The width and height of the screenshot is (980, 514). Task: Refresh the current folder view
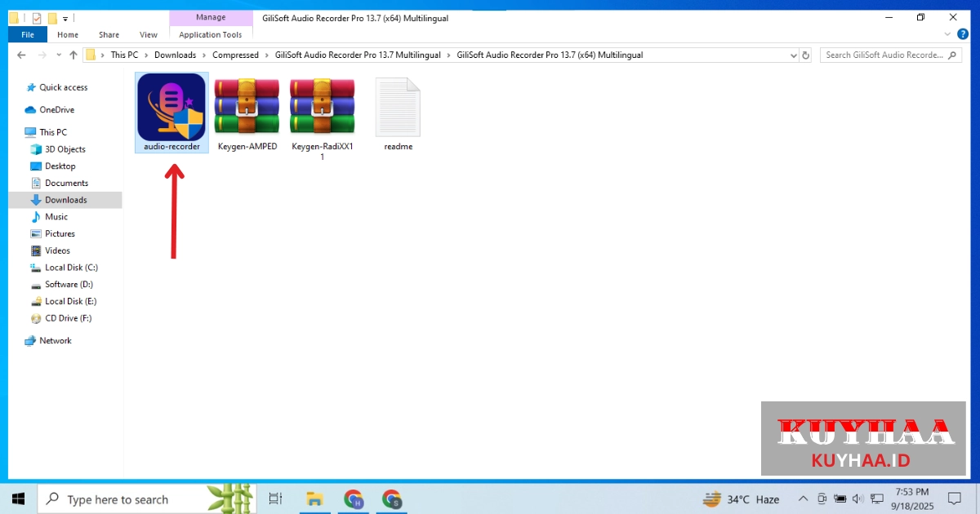pos(806,55)
